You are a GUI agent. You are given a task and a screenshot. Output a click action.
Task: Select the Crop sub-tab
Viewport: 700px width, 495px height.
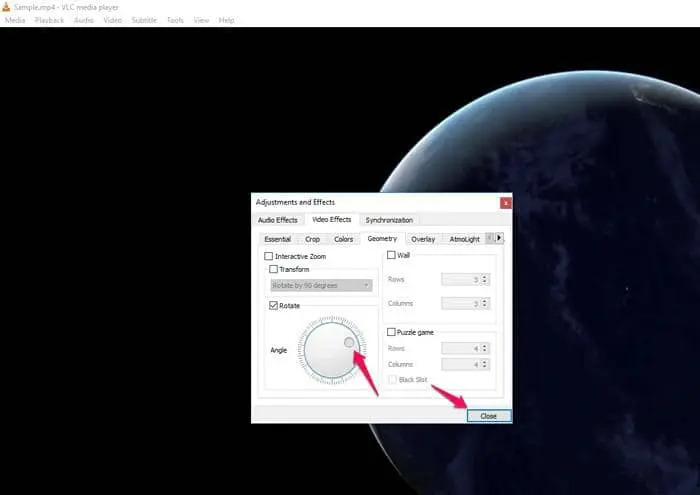[313, 239]
